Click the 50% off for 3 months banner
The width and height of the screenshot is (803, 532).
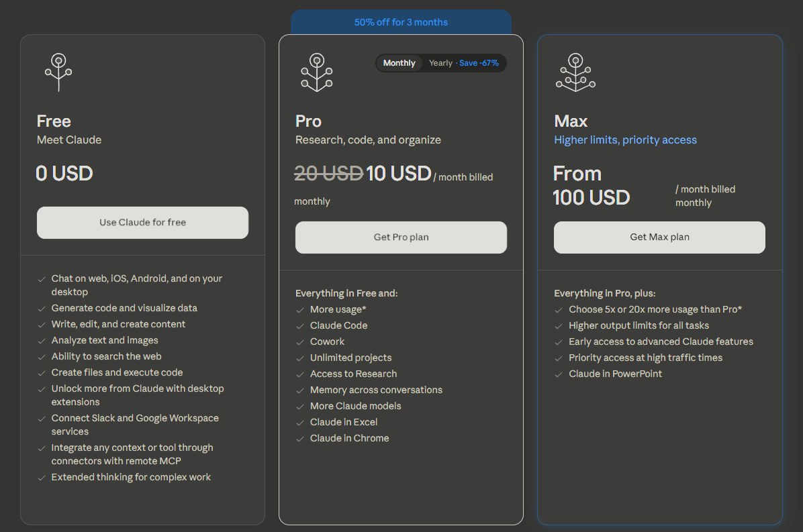(401, 22)
